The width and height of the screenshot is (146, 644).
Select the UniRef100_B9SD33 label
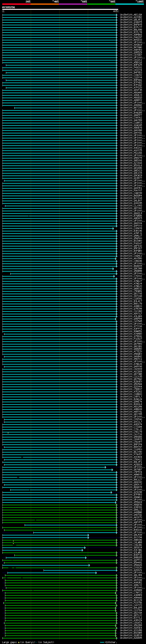click(131, 40)
